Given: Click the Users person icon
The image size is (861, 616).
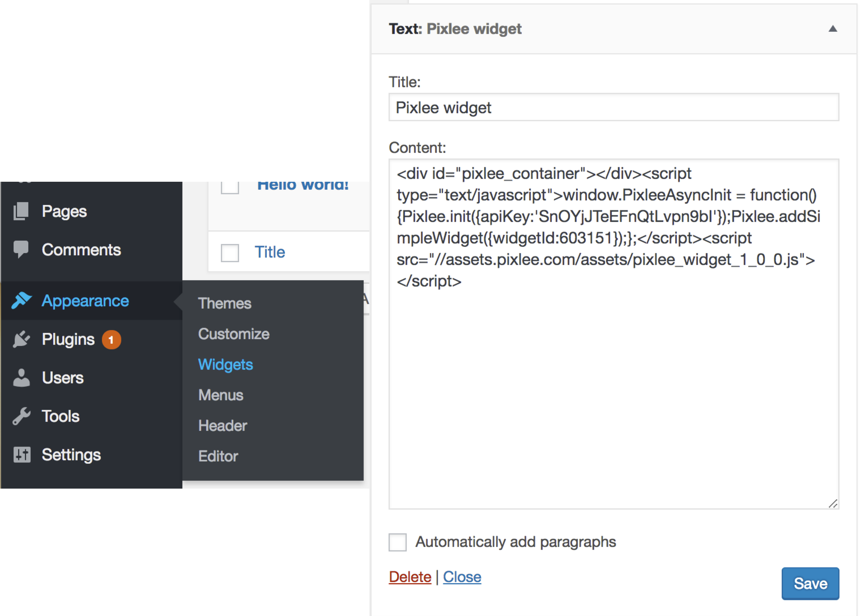Looking at the screenshot, I should click(21, 378).
